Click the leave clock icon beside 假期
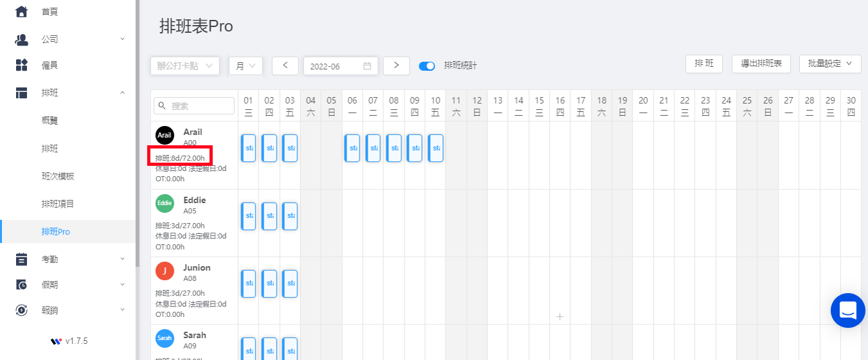Viewport: 868px width, 360px height. coord(21,284)
